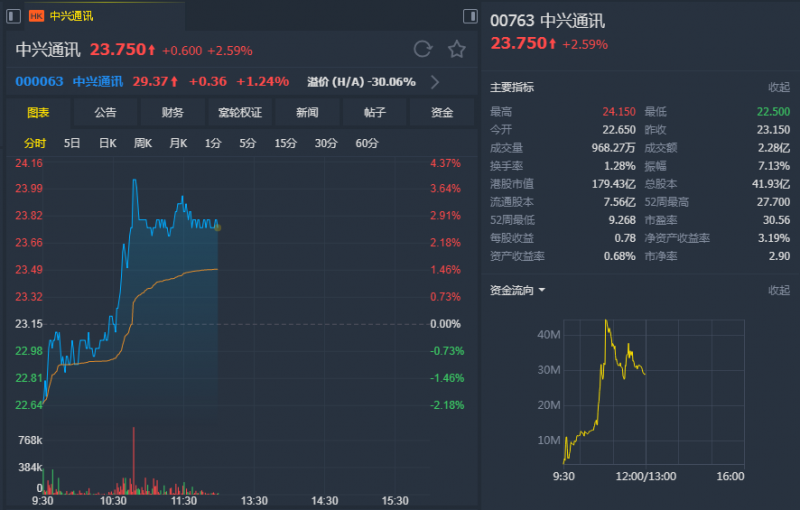The width and height of the screenshot is (800, 510).
Task: Select the 60分 interval
Action: click(x=367, y=143)
